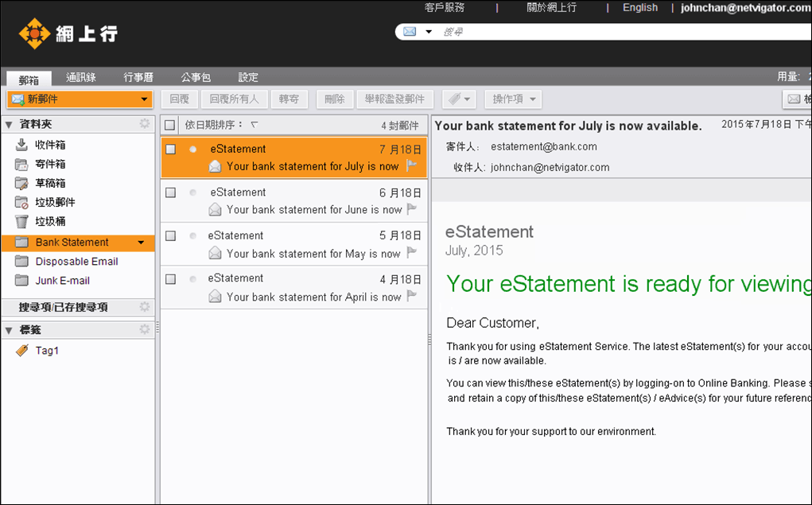This screenshot has height=505, width=812.
Task: Switch to 公事包 tab
Action: click(x=196, y=77)
